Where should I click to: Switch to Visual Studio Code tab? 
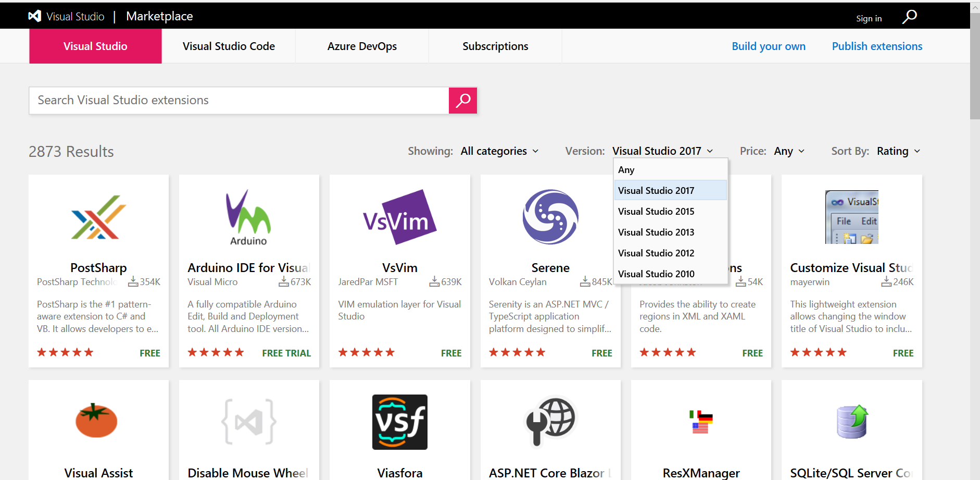[x=229, y=46]
